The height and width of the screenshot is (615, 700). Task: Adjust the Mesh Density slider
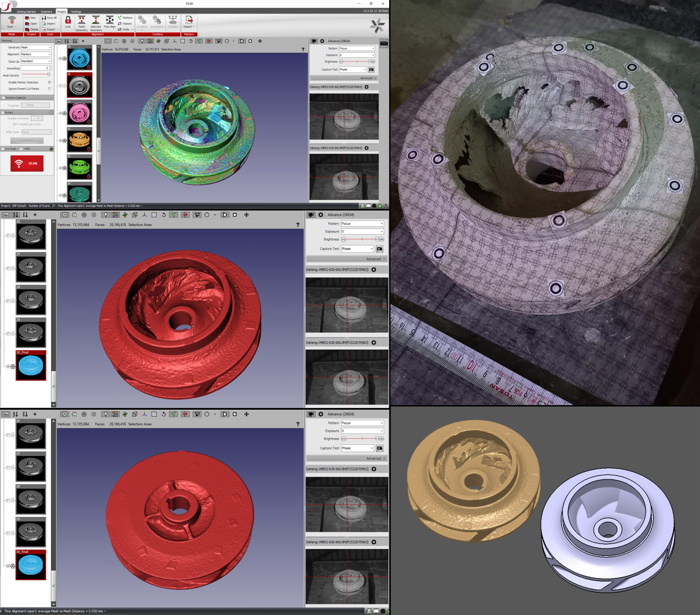point(36,75)
